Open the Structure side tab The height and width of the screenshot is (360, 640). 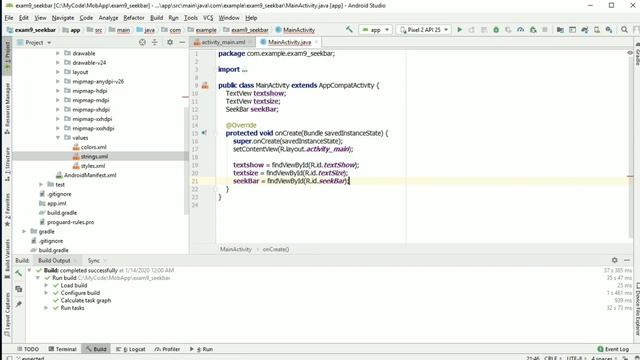(7, 164)
